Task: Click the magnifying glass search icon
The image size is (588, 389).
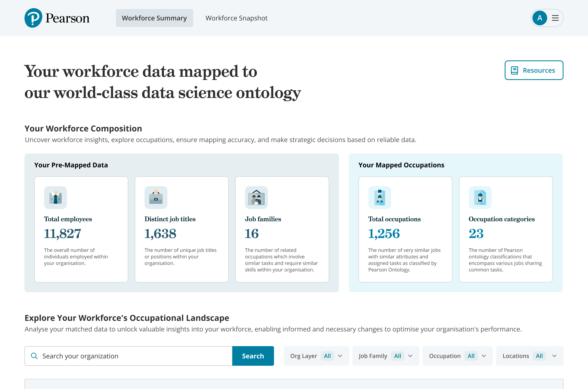Action: (x=34, y=356)
